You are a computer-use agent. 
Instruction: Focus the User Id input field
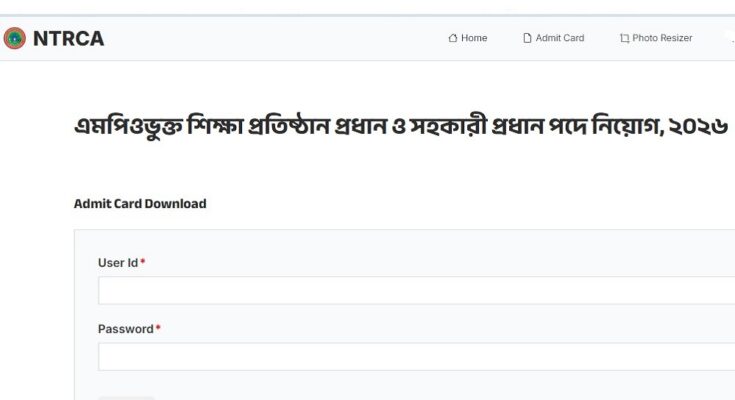pyautogui.click(x=416, y=290)
